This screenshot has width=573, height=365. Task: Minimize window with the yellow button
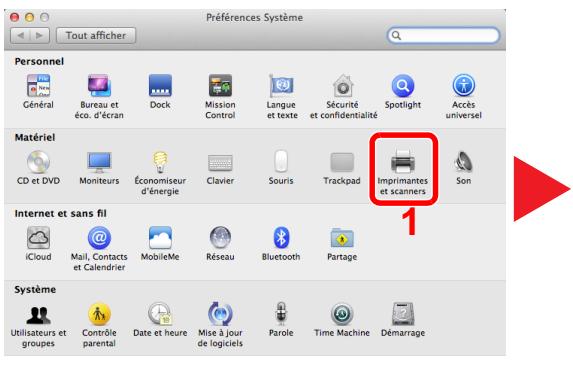pyautogui.click(x=30, y=17)
